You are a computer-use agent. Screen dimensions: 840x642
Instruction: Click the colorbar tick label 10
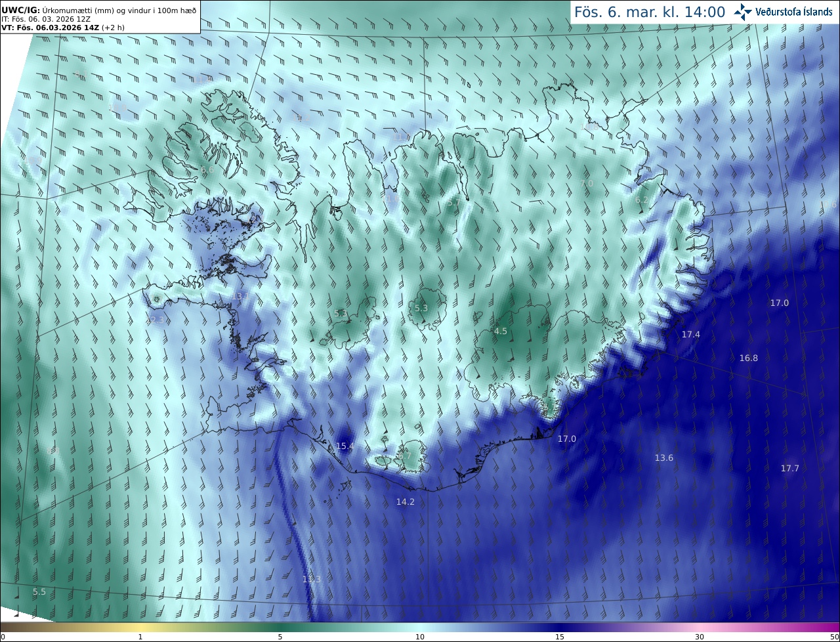(x=420, y=637)
